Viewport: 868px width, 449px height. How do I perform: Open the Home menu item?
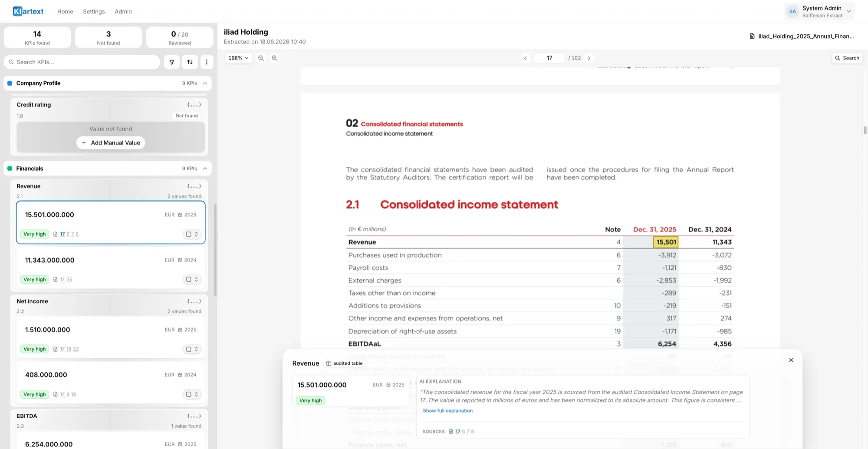(x=65, y=11)
